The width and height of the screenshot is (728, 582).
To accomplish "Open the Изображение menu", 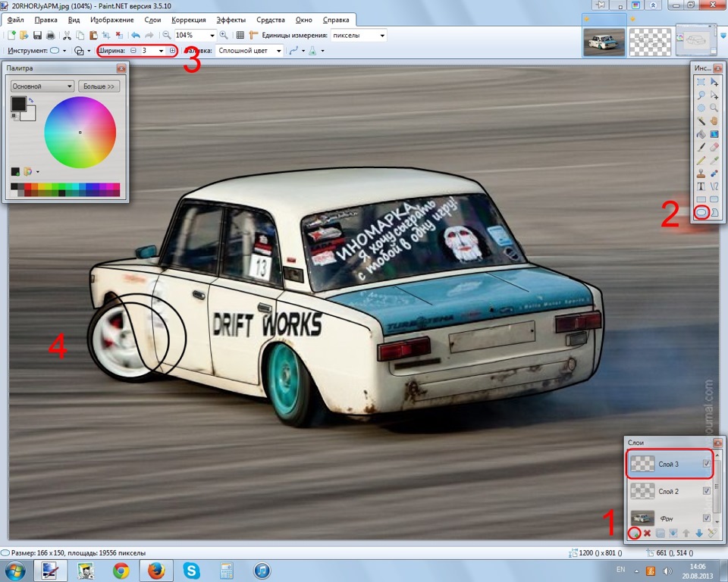I will (x=112, y=20).
